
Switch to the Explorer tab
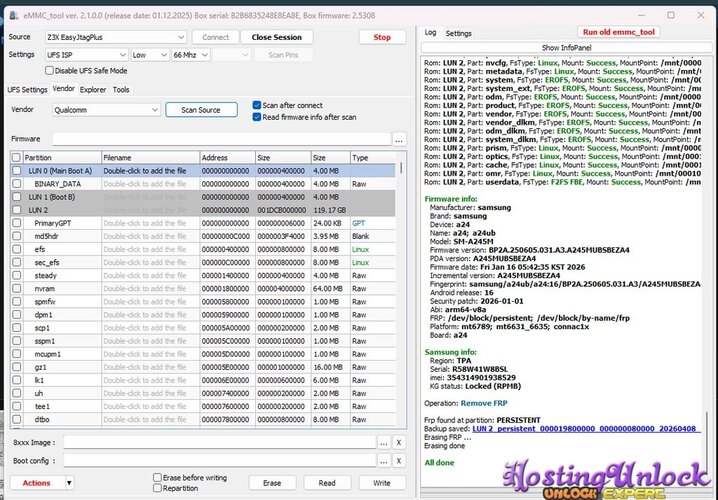click(x=93, y=90)
